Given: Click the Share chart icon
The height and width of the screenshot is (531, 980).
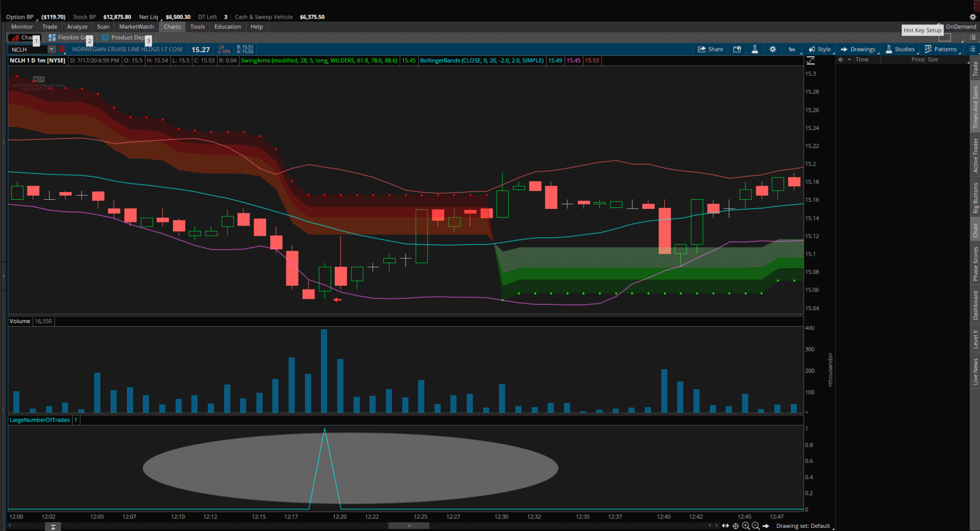Looking at the screenshot, I should tap(710, 50).
